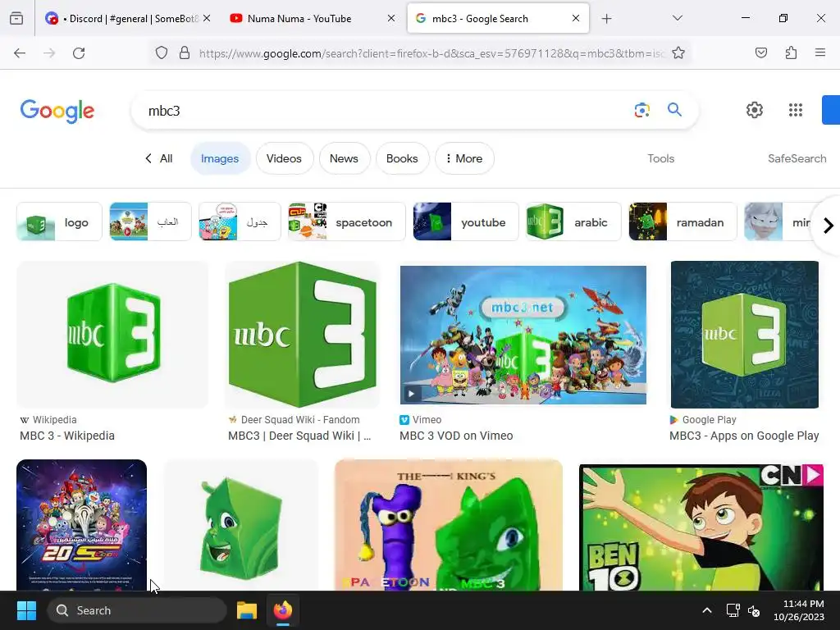The width and height of the screenshot is (840, 630).
Task: Open Firefox View in tab bar
Action: (16, 19)
